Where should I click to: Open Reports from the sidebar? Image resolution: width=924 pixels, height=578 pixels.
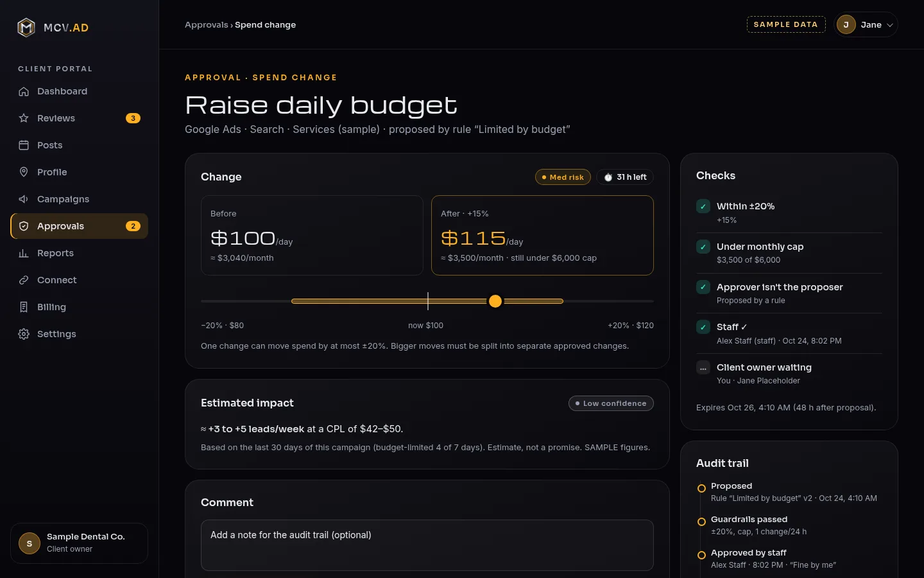[x=79, y=253]
